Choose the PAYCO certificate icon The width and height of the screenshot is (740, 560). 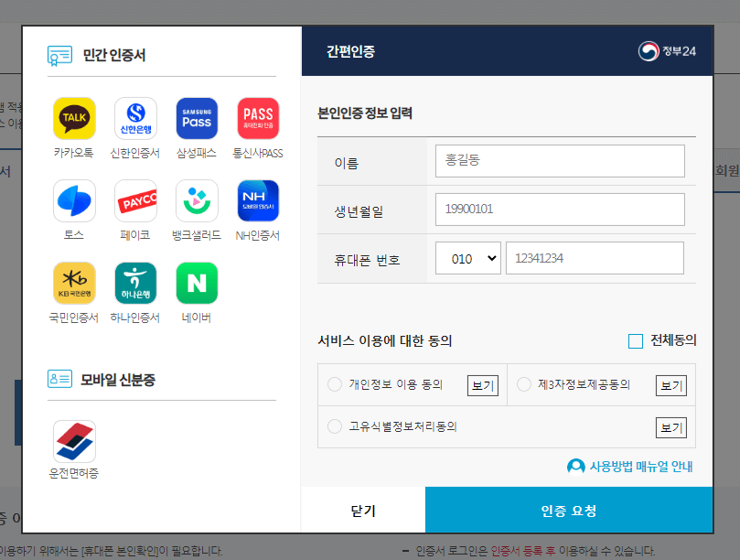pos(135,200)
